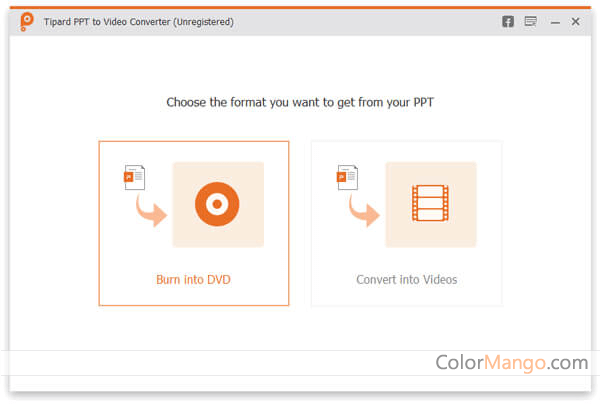Click the curved arrow in Convert into Videos card
Viewport: 600px width, 404px height.
click(x=364, y=211)
